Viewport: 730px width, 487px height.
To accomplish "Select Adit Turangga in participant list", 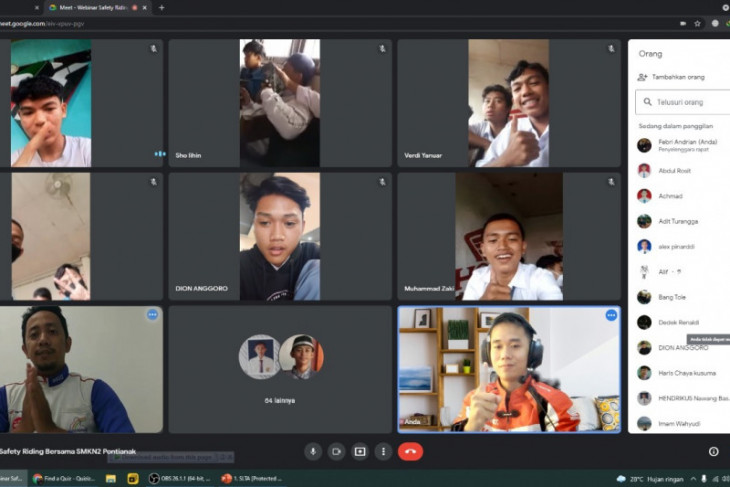I will click(x=679, y=221).
